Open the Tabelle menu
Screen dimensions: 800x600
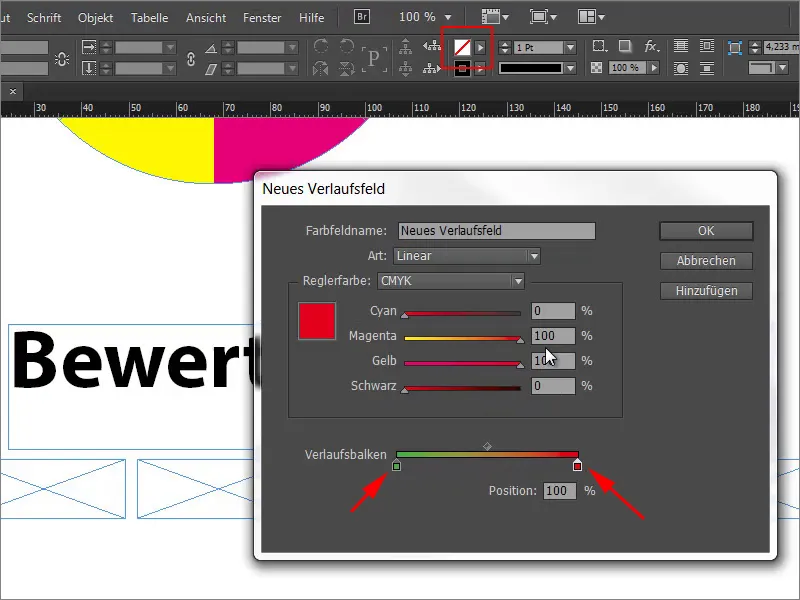pyautogui.click(x=148, y=17)
